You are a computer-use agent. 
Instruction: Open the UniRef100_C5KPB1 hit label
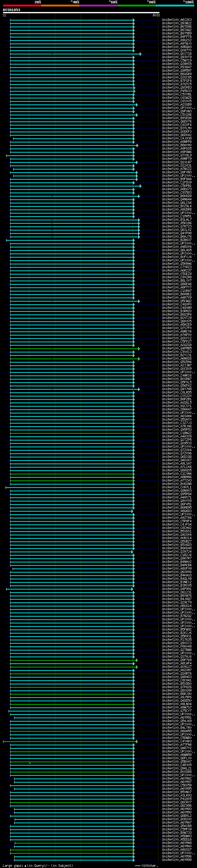pyautogui.click(x=176, y=186)
